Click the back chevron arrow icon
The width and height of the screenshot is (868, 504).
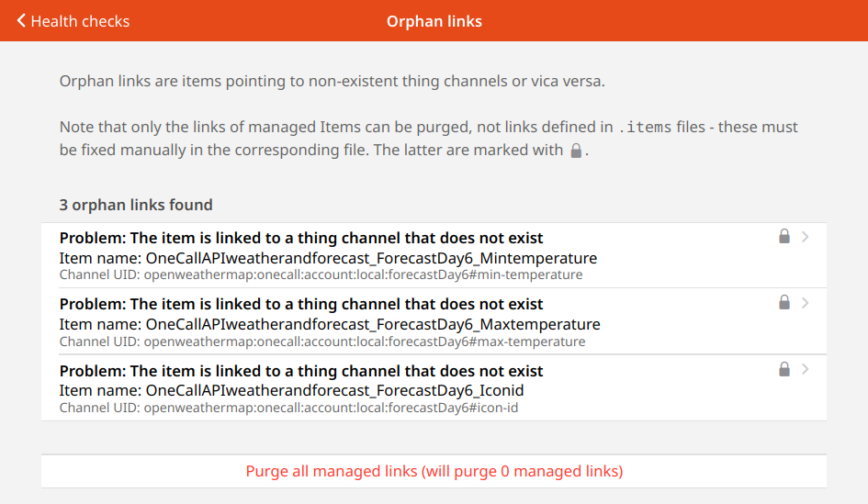click(x=21, y=20)
